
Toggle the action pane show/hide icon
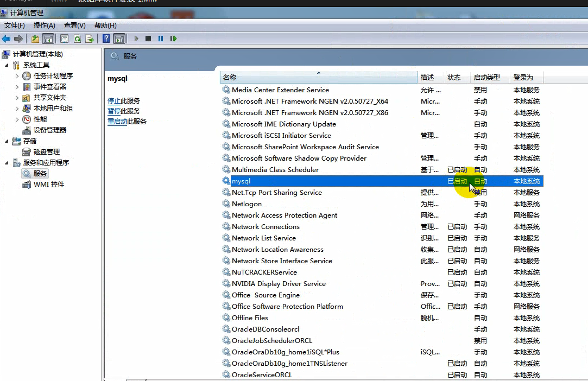[x=118, y=38]
